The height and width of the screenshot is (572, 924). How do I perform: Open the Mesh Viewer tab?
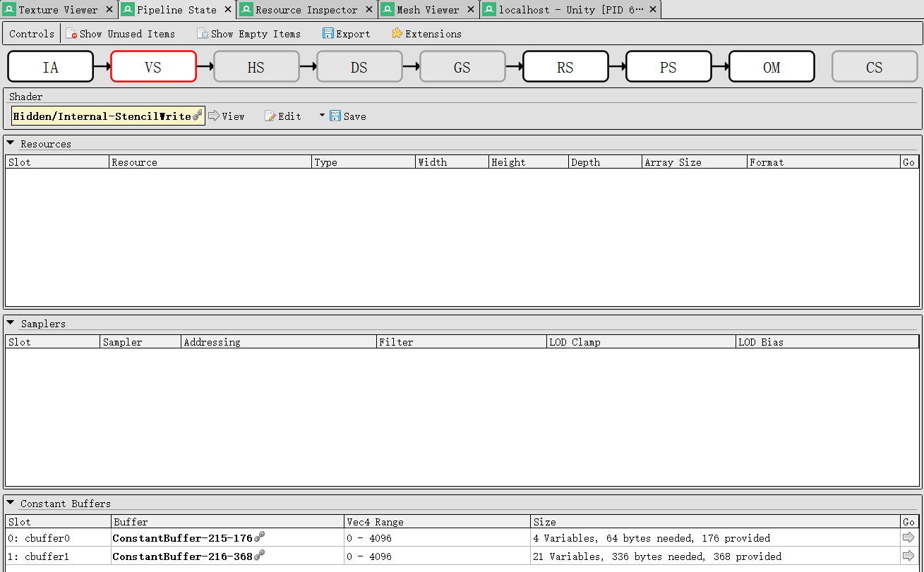tap(428, 10)
